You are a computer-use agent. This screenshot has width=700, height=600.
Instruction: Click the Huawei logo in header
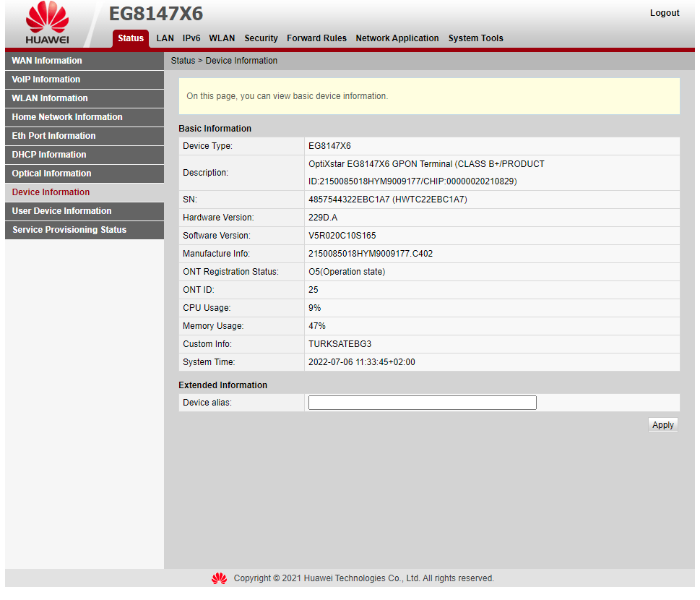(x=48, y=22)
